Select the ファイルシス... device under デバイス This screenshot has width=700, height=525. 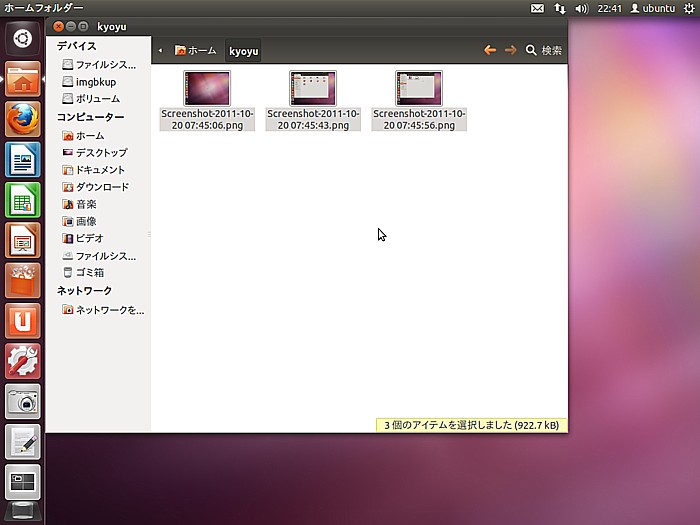(99, 65)
